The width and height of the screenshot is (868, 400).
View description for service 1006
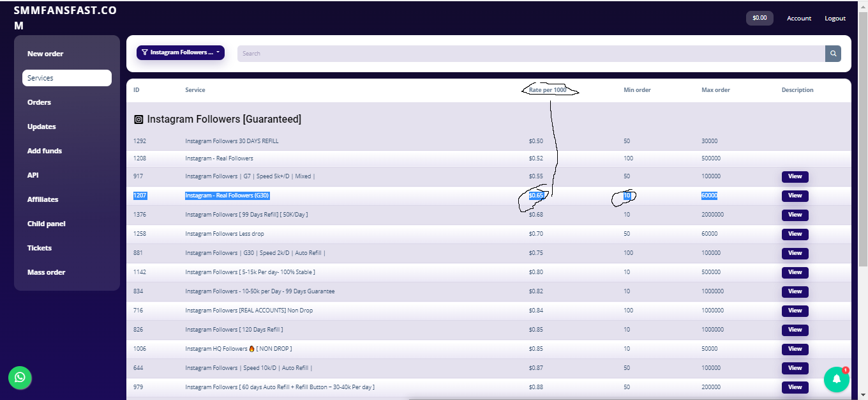click(x=795, y=349)
